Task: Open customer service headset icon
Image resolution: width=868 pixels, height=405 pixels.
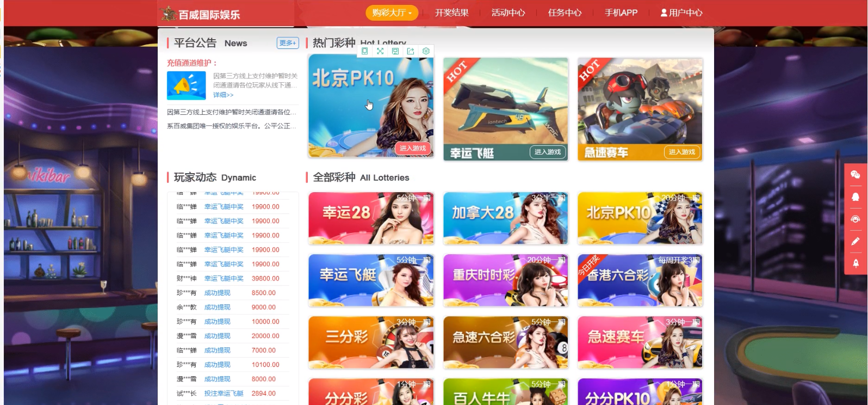Action: pyautogui.click(x=855, y=219)
